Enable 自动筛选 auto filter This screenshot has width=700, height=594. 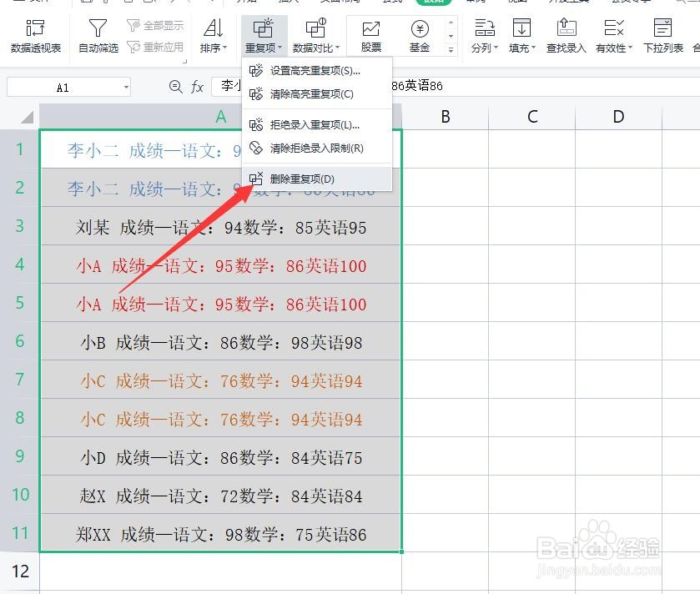(98, 35)
